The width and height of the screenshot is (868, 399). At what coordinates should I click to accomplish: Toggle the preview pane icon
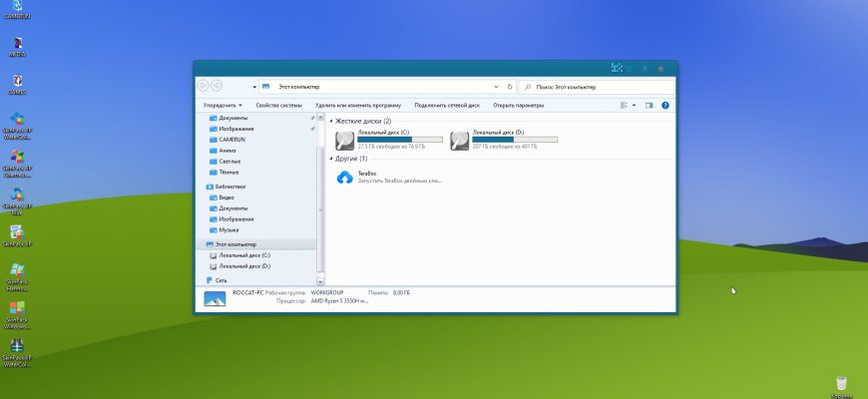650,105
